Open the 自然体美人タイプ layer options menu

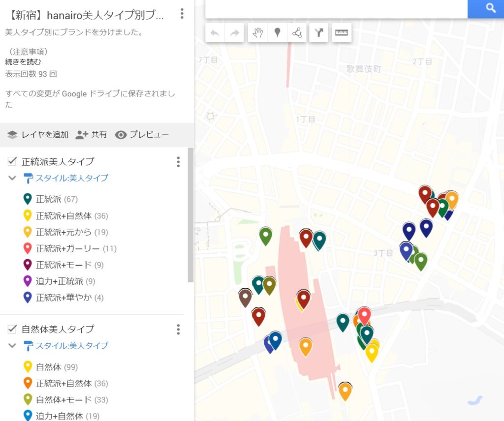click(x=178, y=330)
